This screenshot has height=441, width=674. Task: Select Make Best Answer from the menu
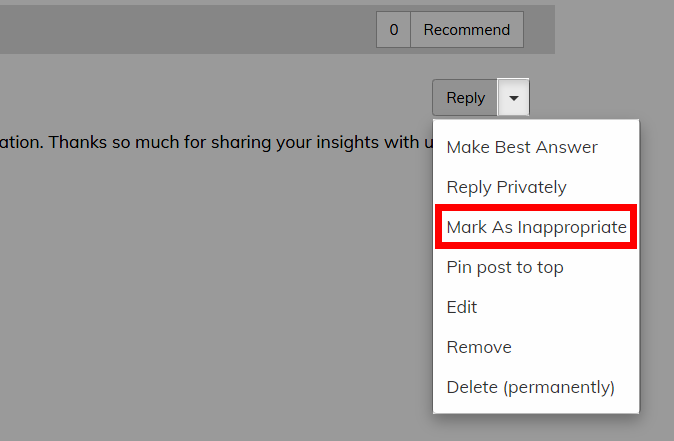(x=536, y=147)
